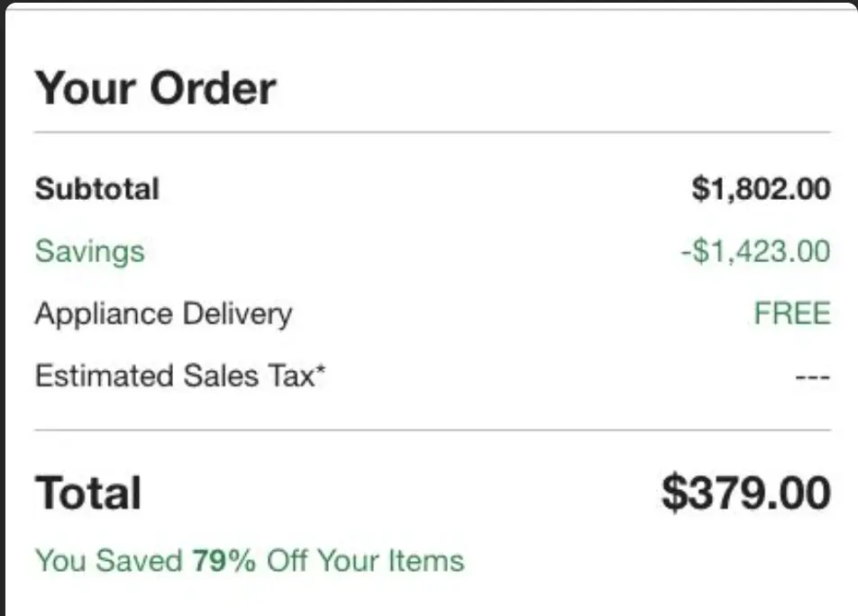The height and width of the screenshot is (616, 858).
Task: Click the Your Order heading
Action: 155,88
